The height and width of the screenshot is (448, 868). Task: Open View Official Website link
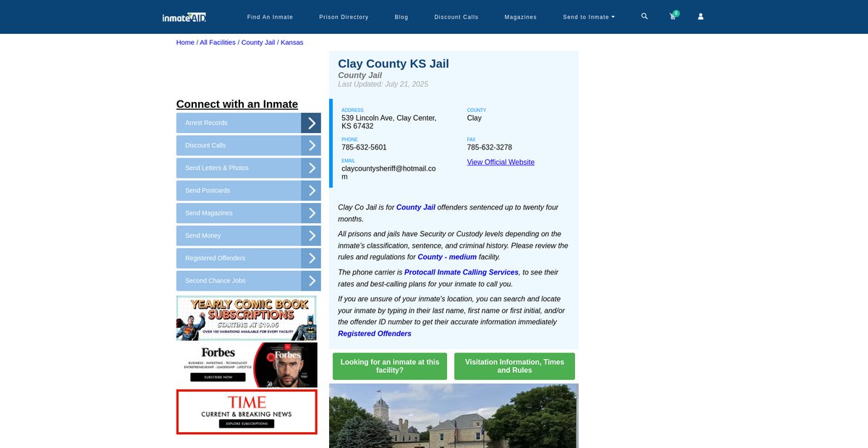(x=501, y=163)
